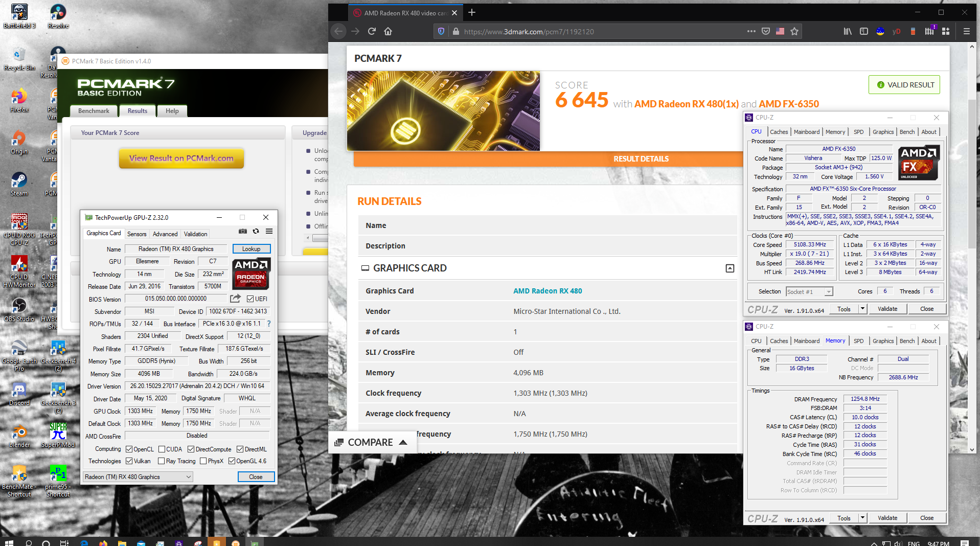Go back in Firefox

pyautogui.click(x=338, y=31)
